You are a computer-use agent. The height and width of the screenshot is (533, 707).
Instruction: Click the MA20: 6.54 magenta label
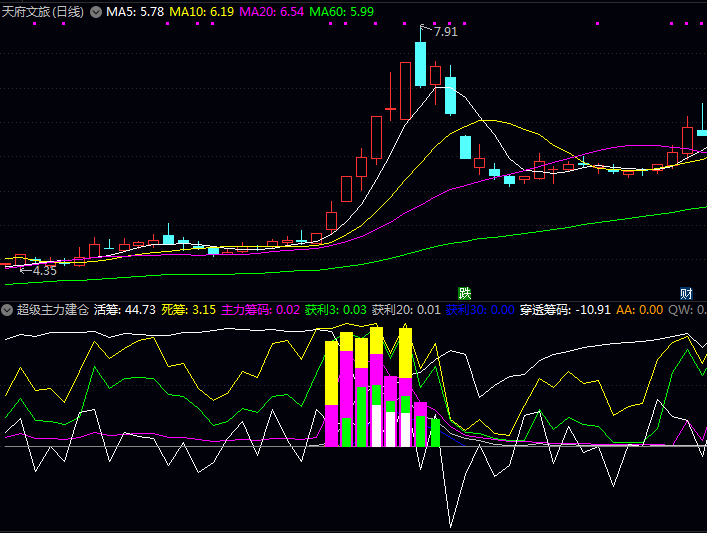(x=272, y=12)
